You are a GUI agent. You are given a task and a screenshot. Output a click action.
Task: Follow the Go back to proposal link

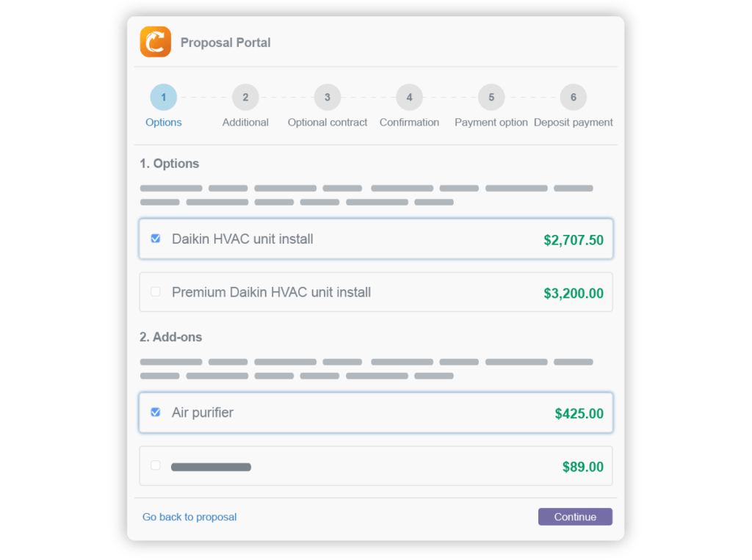click(x=189, y=517)
